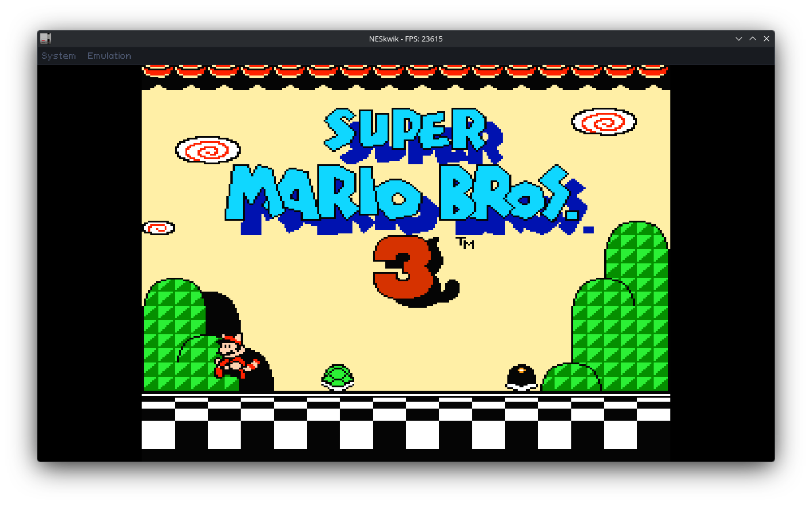812x506 pixels.
Task: Click the NESkwik FPS title text
Action: pos(406,39)
